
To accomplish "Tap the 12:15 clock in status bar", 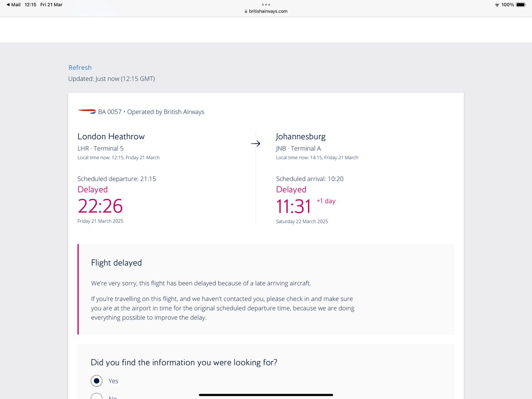I will 30,4.
